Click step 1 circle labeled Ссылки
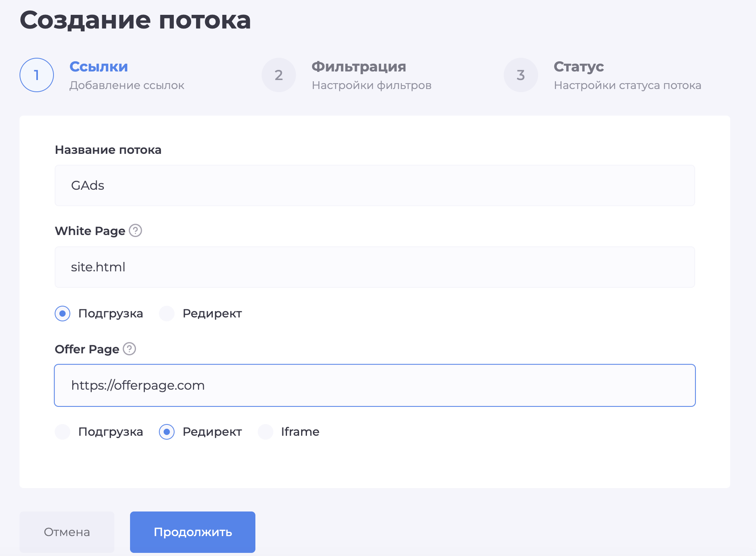The height and width of the screenshot is (556, 756). pyautogui.click(x=36, y=75)
